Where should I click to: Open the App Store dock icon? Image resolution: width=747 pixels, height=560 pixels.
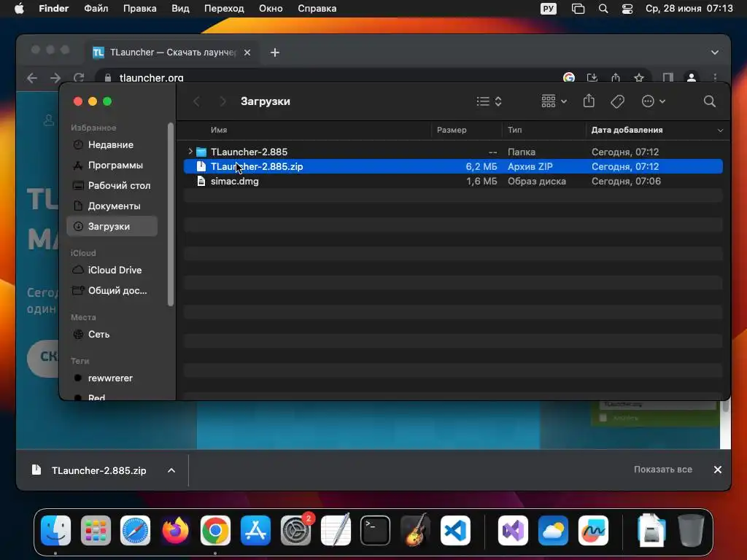coord(255,530)
